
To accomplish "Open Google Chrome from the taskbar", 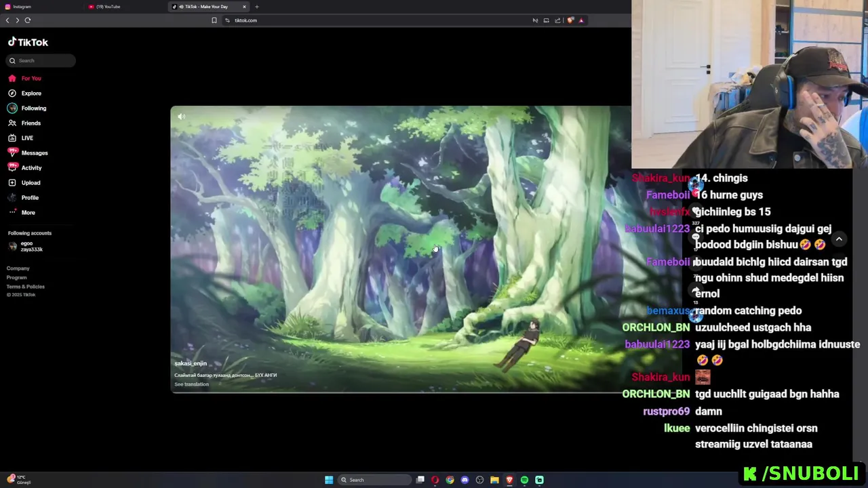I will point(450,480).
